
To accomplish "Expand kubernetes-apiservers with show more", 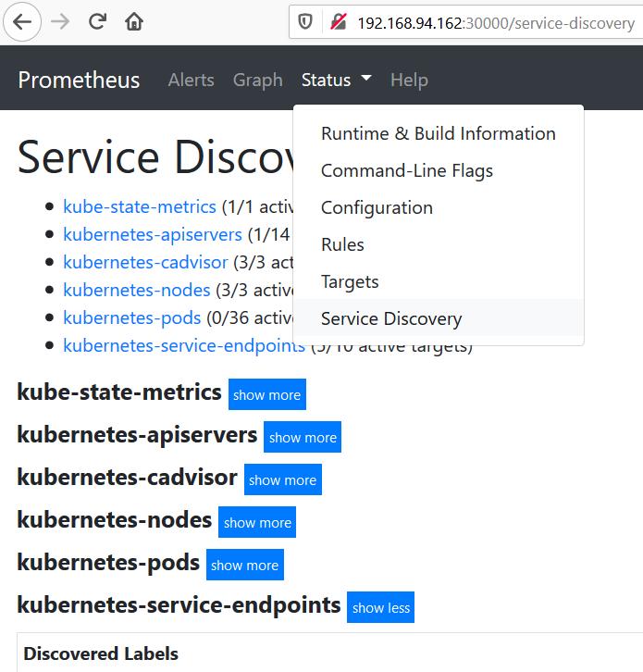I will coord(303,437).
